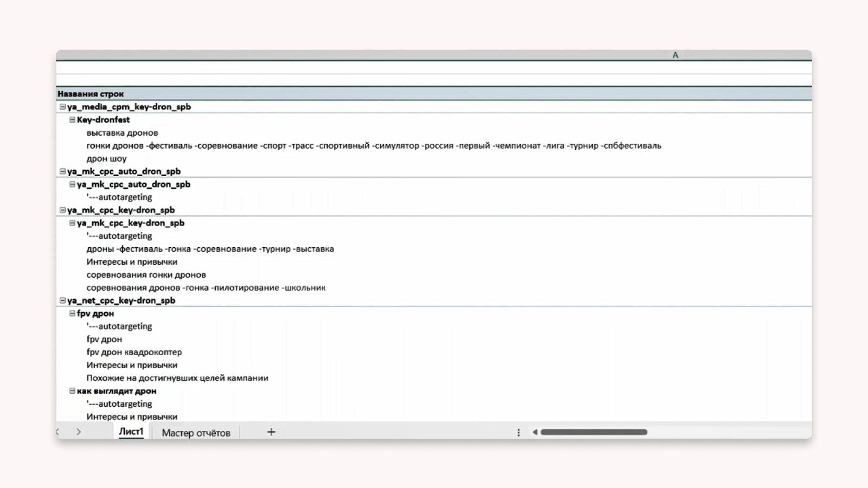Collapse the fpv дрон group
Viewport: 868px width, 488px height.
click(72, 313)
